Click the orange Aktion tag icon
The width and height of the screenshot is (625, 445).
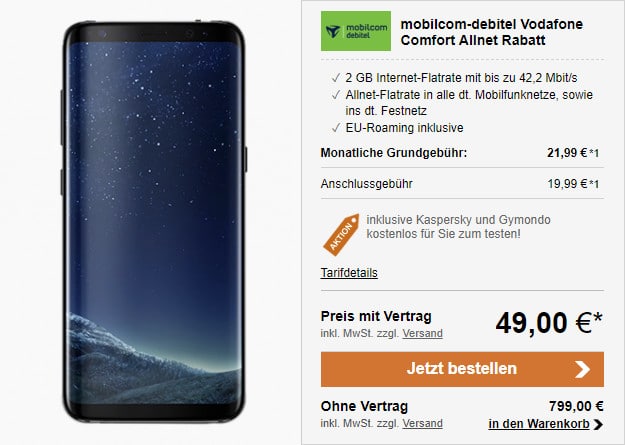tap(341, 234)
